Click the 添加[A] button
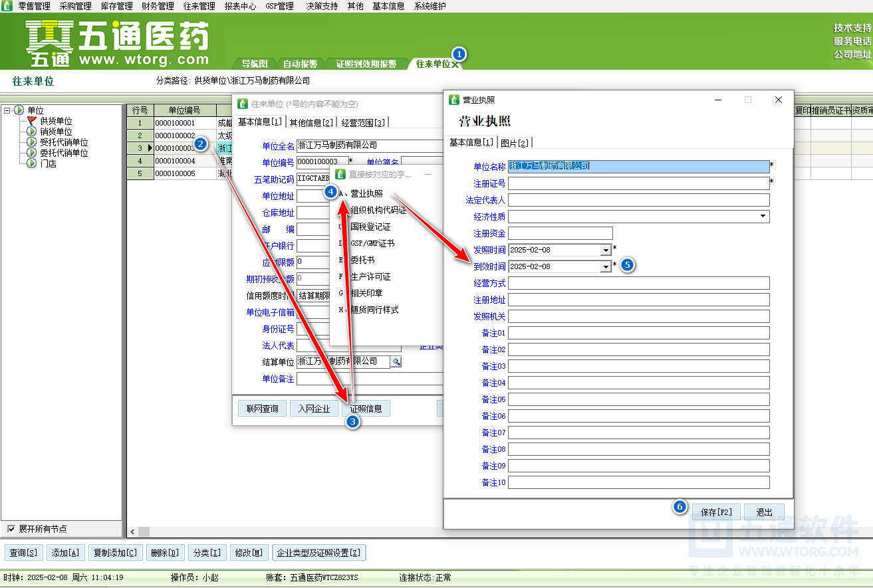This screenshot has height=588, width=873. pyautogui.click(x=66, y=553)
